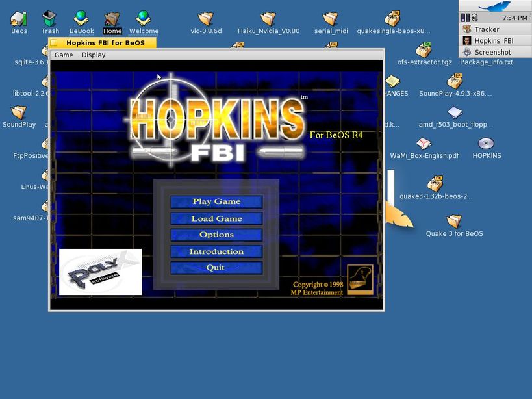Switch to Screenshot in the Deskbar
Image resolution: width=532 pixels, height=399 pixels.
(496, 52)
